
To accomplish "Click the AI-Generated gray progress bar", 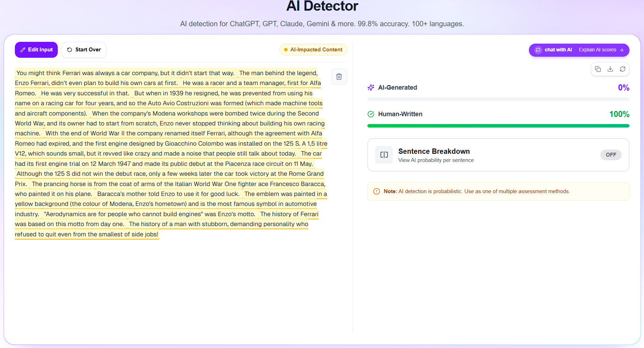I will pyautogui.click(x=498, y=99).
